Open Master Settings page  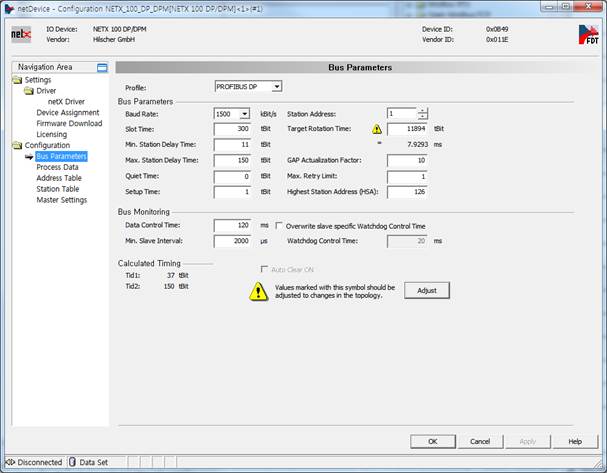(x=62, y=200)
